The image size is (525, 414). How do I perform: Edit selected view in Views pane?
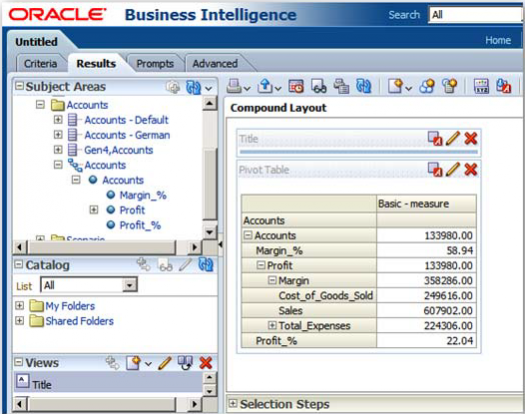click(x=164, y=363)
